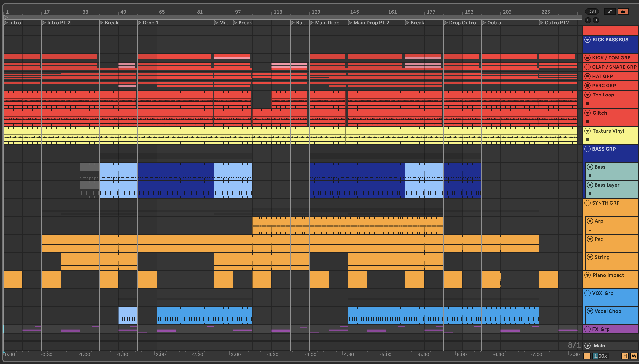Collapse the Vocal Chop track arrow
This screenshot has height=364, width=639.
click(x=590, y=311)
